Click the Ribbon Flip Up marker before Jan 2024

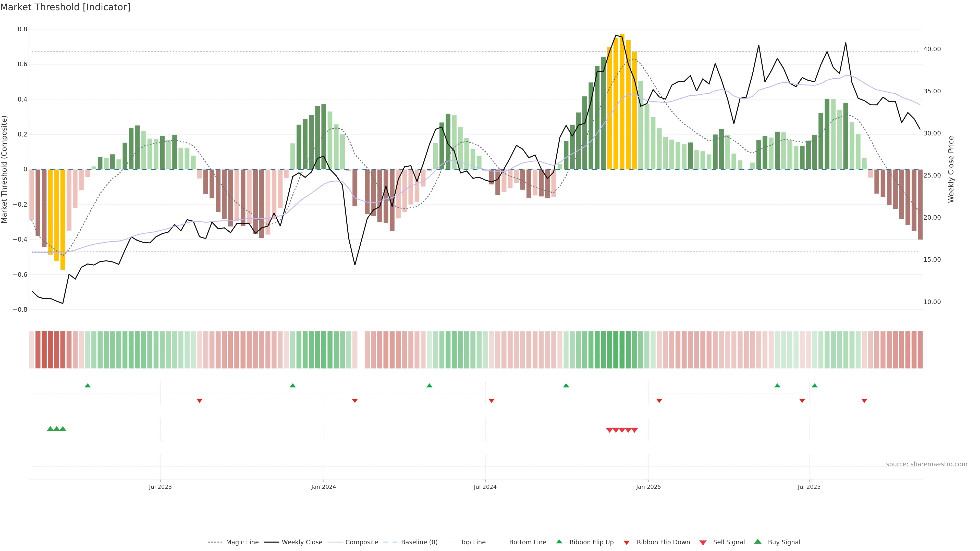pyautogui.click(x=292, y=386)
